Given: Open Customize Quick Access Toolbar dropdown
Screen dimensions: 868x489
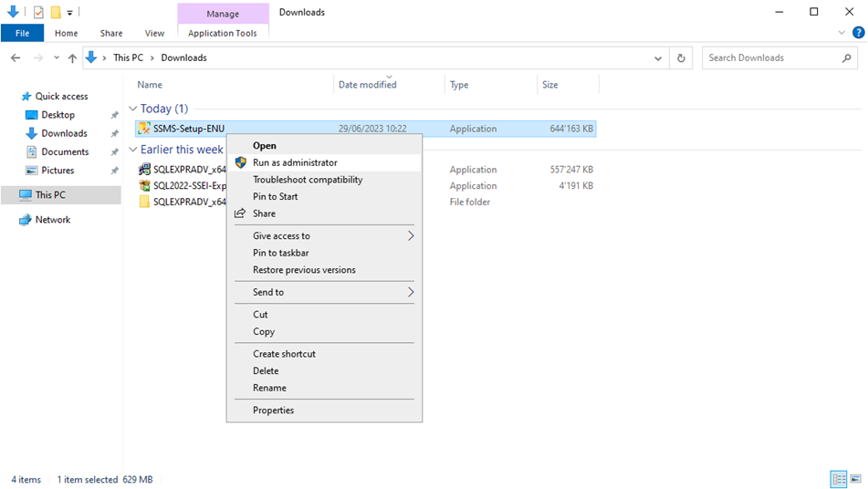Looking at the screenshot, I should 69,12.
